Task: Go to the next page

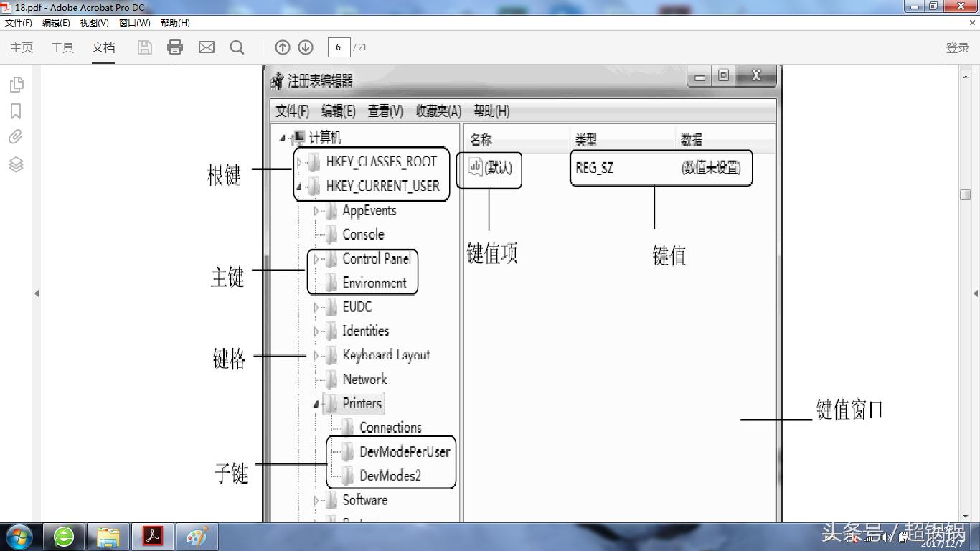Action: (305, 47)
